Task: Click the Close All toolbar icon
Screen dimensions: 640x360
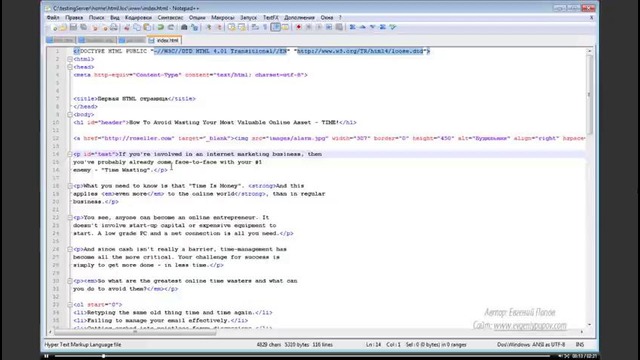Action: (105, 27)
